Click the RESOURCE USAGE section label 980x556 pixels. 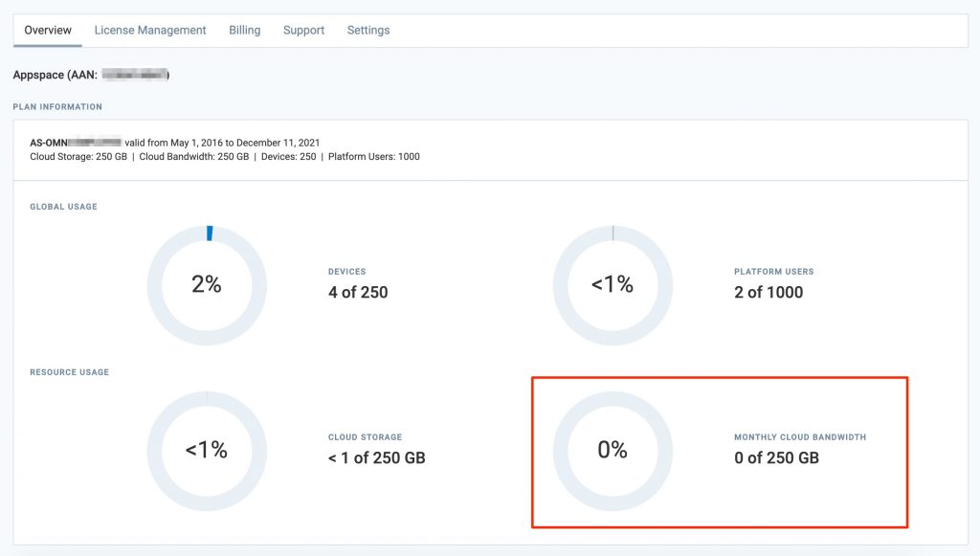[69, 372]
